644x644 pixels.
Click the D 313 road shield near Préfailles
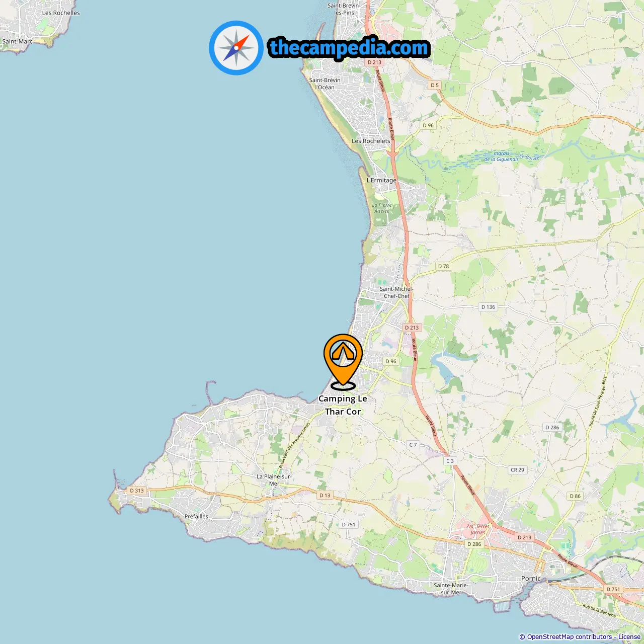pos(137,491)
